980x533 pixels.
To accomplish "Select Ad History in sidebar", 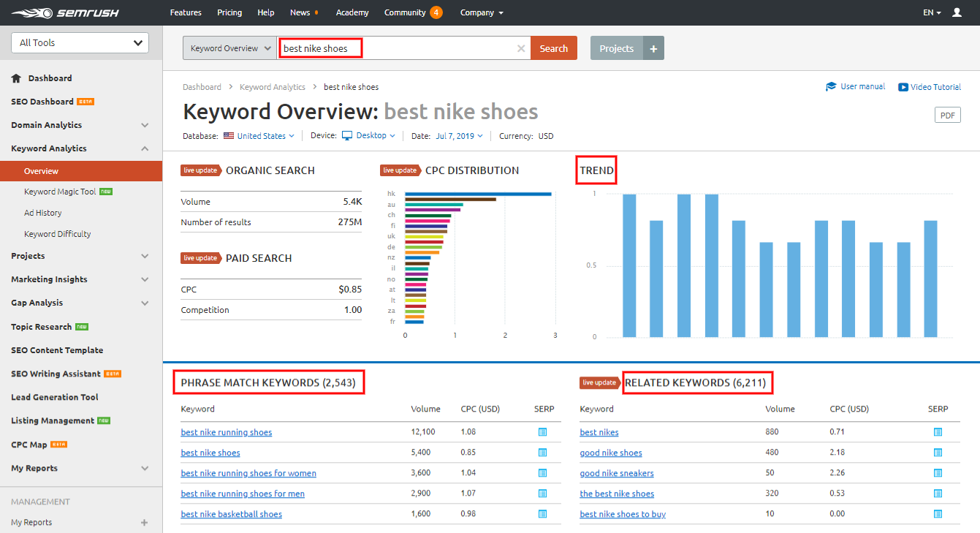I will coord(42,213).
